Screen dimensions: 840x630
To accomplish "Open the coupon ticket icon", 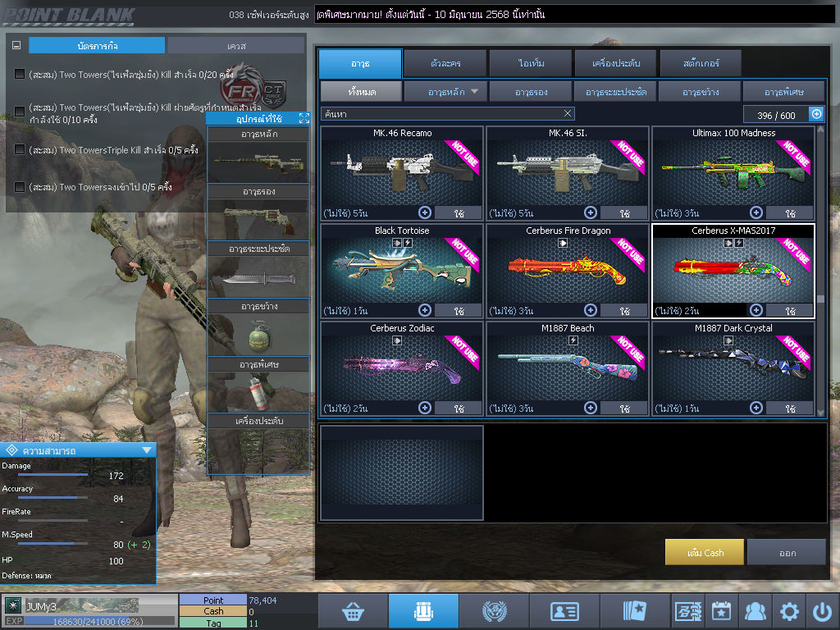I will tap(688, 611).
